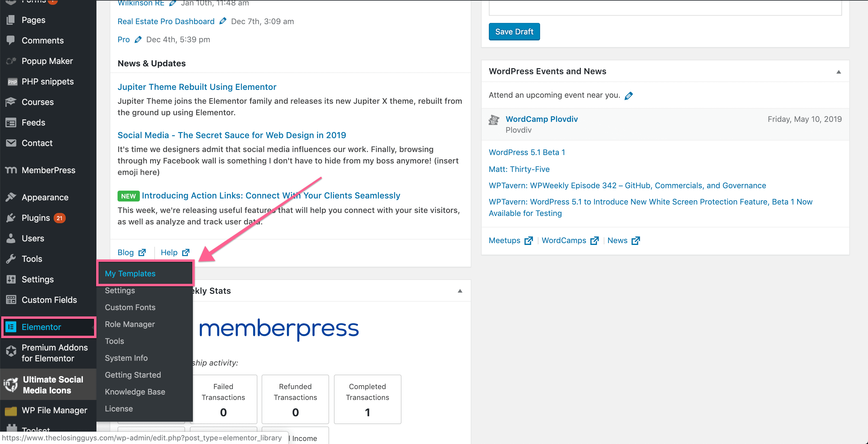Click the PHP snippets icon in sidebar

[12, 81]
